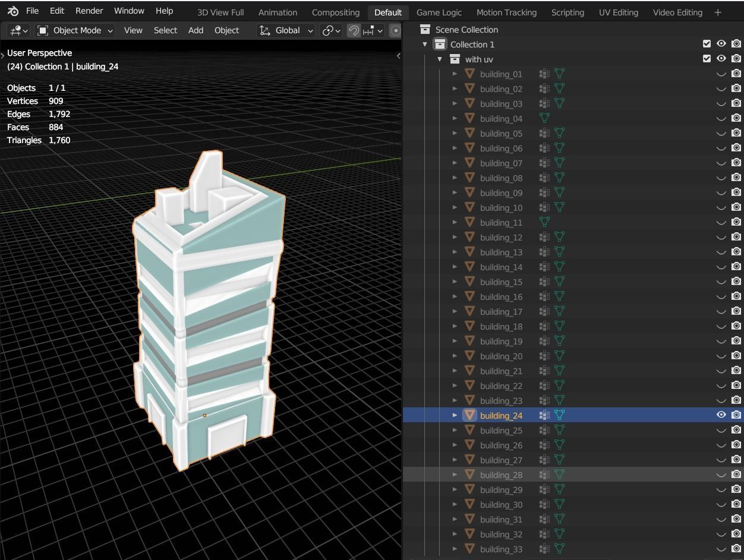Hide building_24 with its eye icon
The image size is (744, 560).
[x=721, y=415]
